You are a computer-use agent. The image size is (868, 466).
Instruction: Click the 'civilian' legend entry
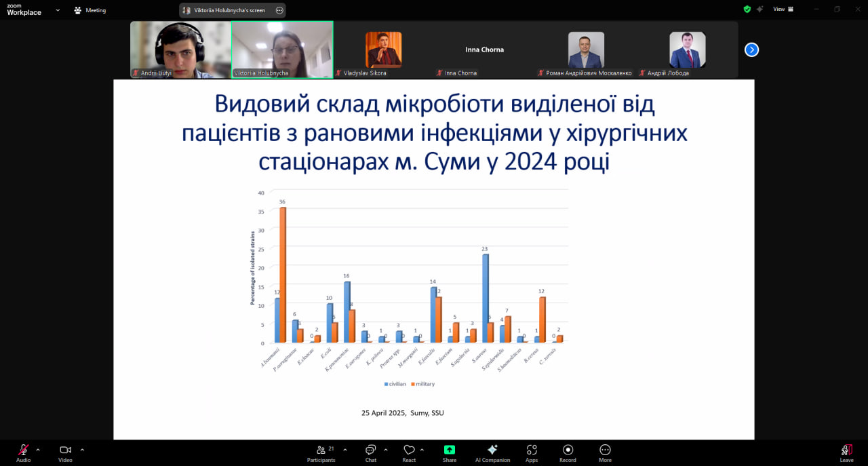(x=395, y=384)
